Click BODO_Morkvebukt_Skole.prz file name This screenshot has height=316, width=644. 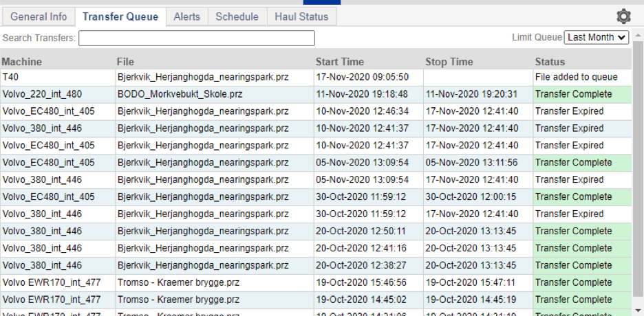[x=180, y=94]
